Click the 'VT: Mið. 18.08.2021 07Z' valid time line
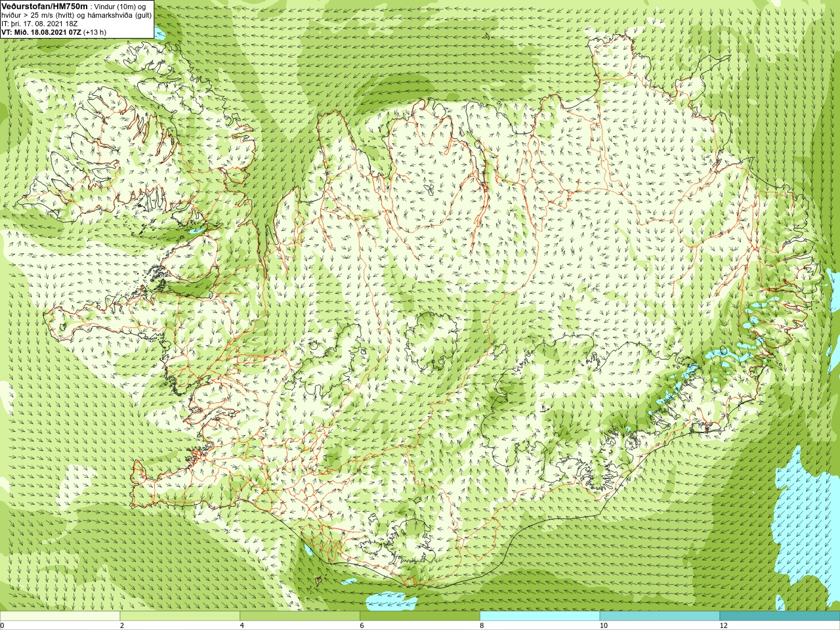840x630 pixels. coord(54,32)
